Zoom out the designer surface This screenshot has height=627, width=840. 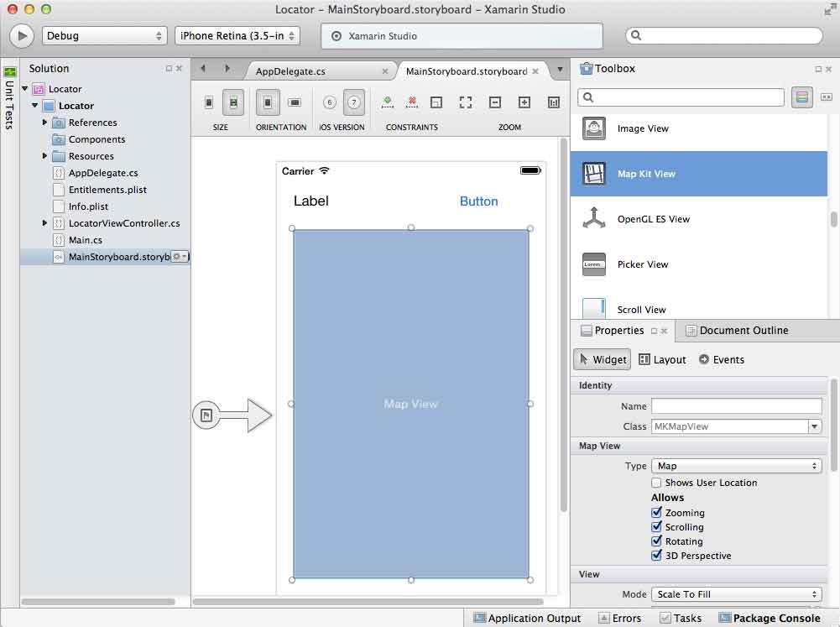495,102
